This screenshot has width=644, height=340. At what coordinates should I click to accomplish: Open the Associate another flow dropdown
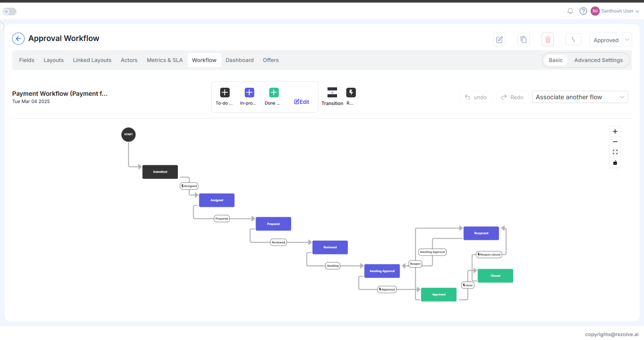tap(580, 97)
